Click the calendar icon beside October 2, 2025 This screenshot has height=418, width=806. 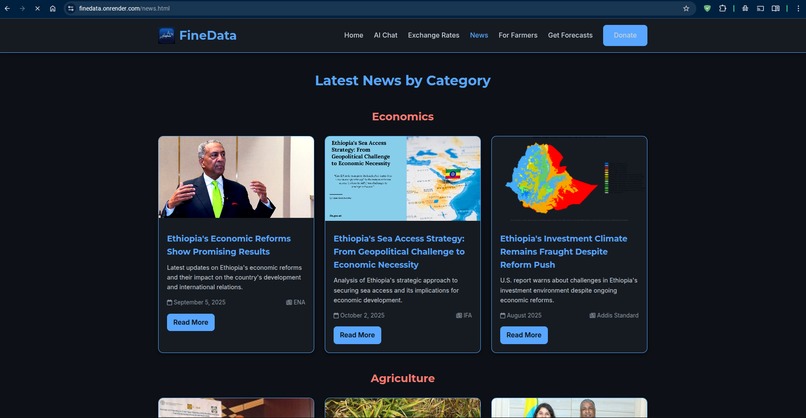tap(336, 316)
